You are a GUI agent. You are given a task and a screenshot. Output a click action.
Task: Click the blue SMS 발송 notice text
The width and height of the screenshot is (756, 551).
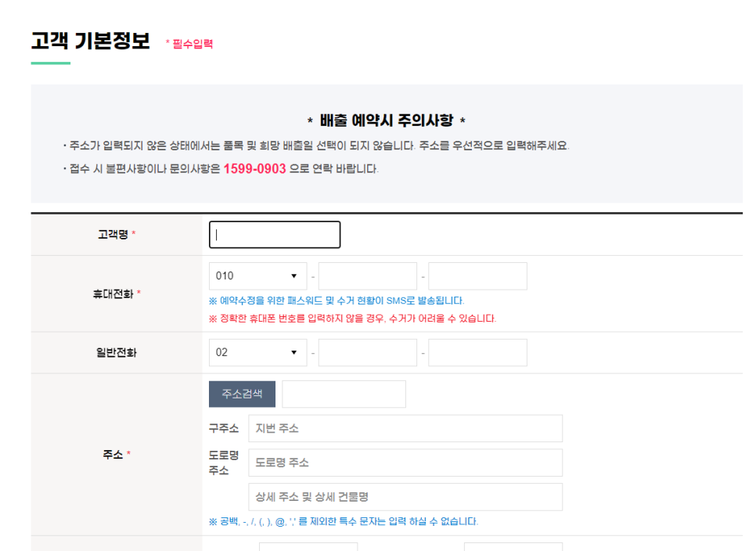pos(337,301)
